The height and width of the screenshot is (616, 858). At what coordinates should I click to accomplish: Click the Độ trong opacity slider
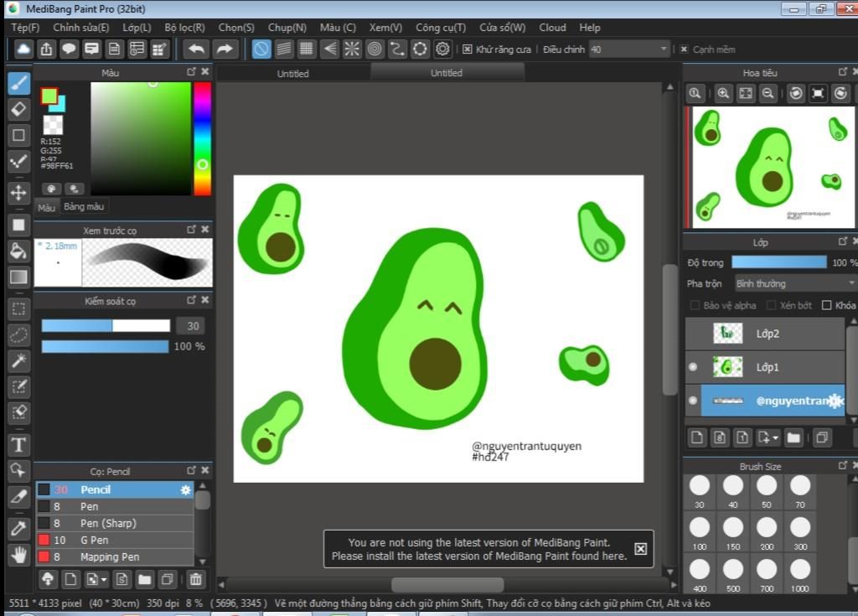778,262
